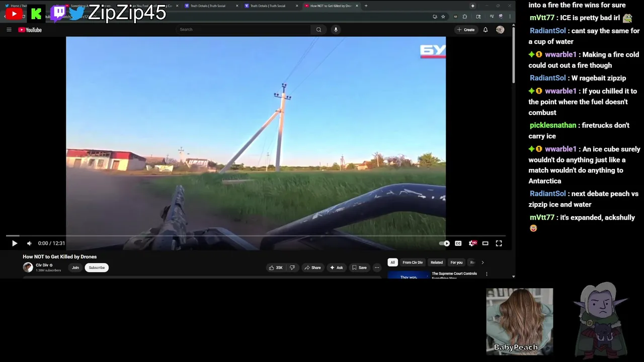Open more actions three-dot menu under video
644x362 pixels.
(x=377, y=267)
